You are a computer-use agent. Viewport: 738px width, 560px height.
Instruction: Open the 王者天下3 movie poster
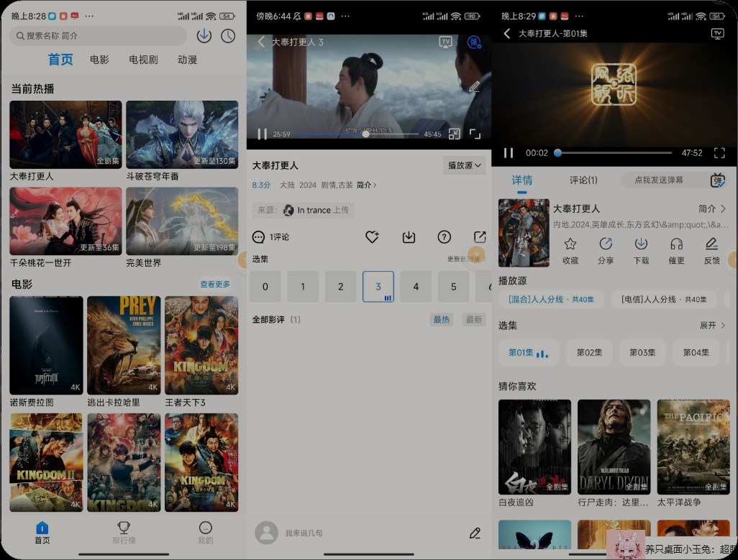tap(201, 345)
